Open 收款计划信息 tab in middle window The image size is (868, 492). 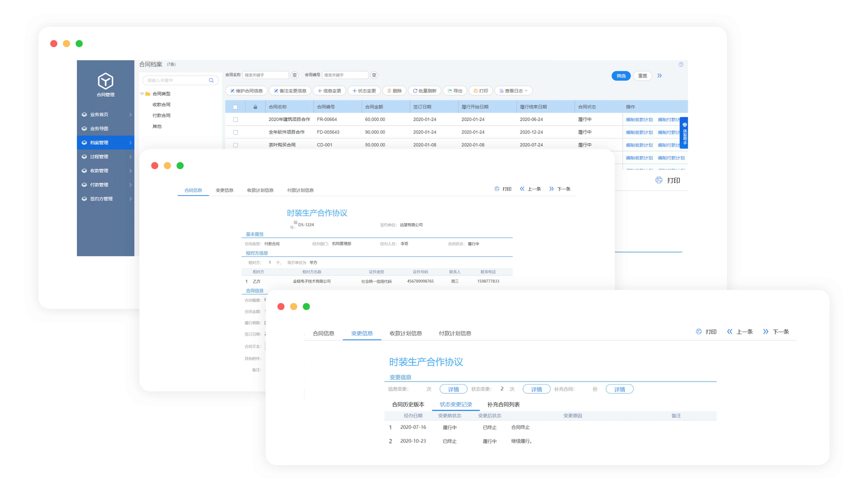click(x=260, y=190)
